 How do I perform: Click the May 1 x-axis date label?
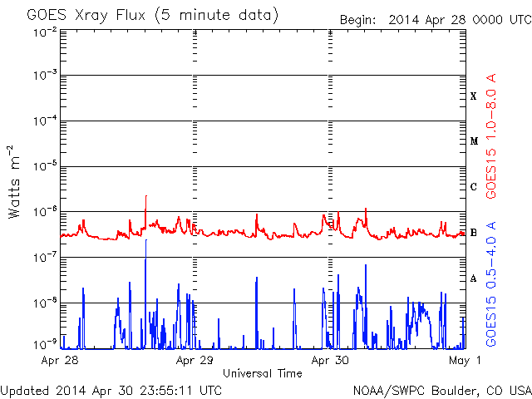[465, 361]
